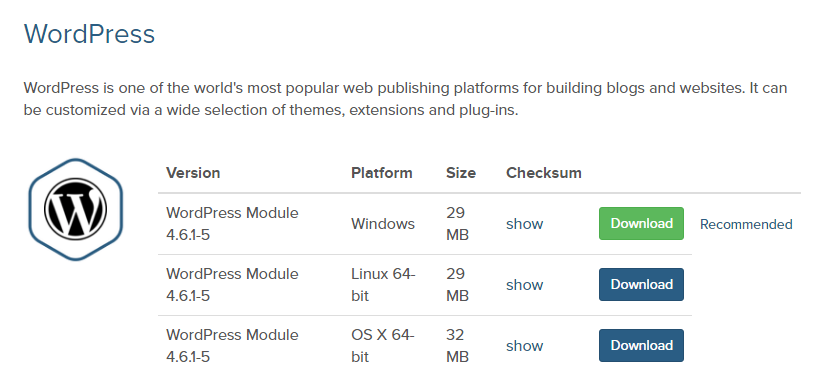Click the Windows row module version text
The image size is (830, 391).
click(x=232, y=224)
